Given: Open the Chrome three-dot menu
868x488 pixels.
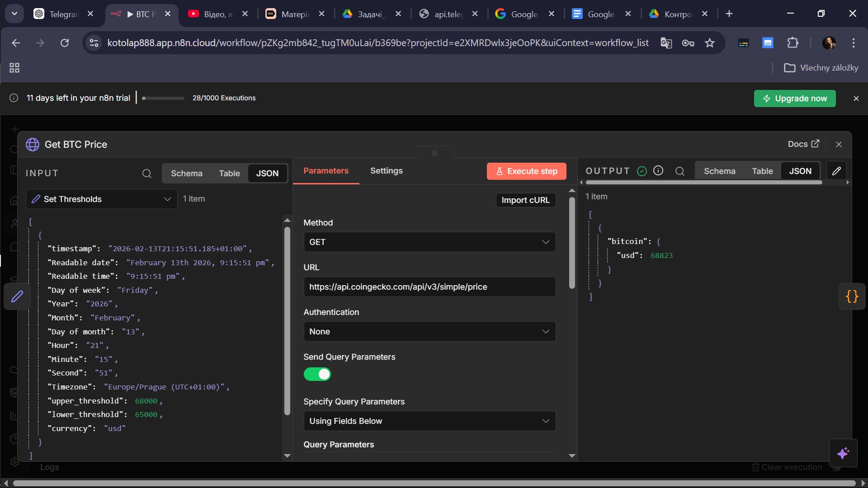Looking at the screenshot, I should click(x=854, y=43).
